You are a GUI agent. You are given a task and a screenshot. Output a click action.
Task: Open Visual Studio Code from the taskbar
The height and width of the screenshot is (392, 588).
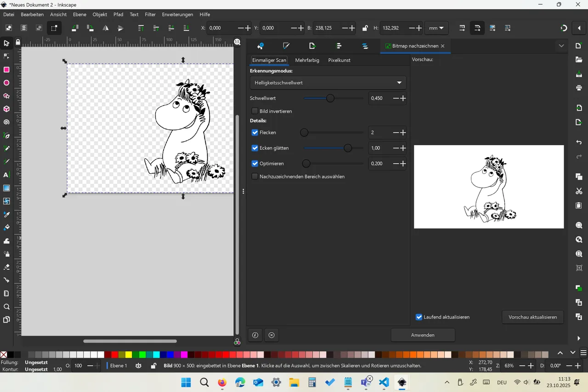[384, 382]
